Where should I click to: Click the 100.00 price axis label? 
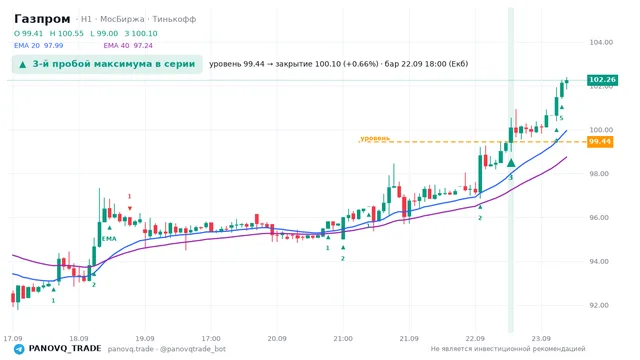[x=601, y=130]
